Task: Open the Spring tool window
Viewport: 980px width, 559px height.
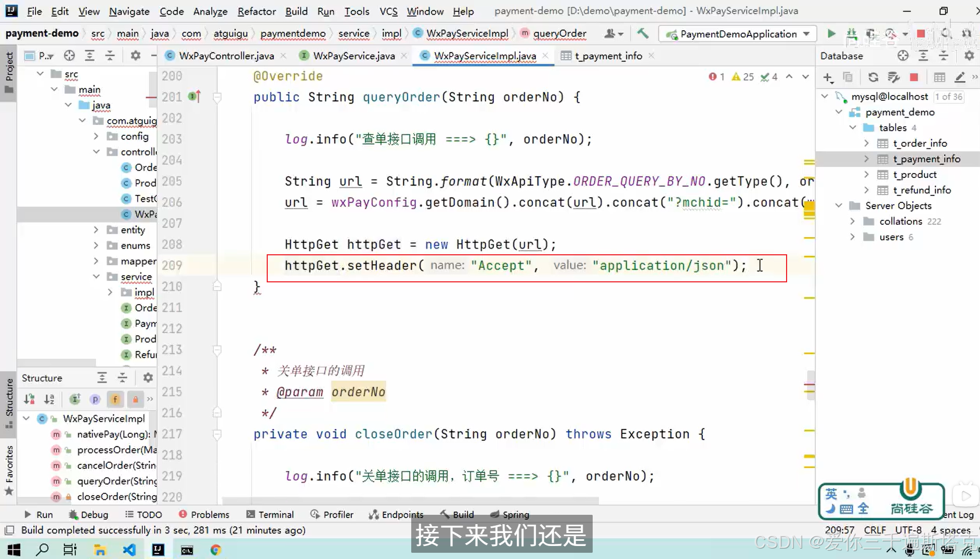Action: pyautogui.click(x=509, y=514)
